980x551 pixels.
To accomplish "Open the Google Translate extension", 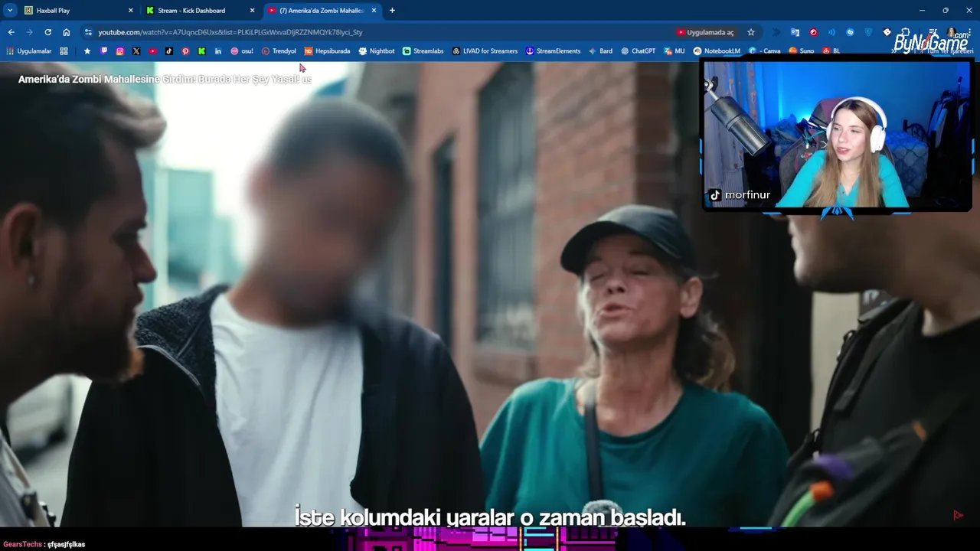I will tap(795, 32).
